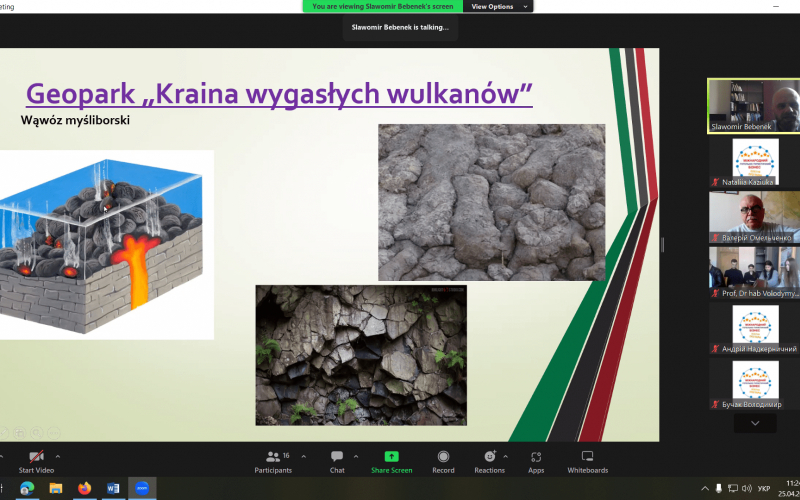Click the columnar basalt rock photo
The width and height of the screenshot is (800, 500).
pos(361,355)
